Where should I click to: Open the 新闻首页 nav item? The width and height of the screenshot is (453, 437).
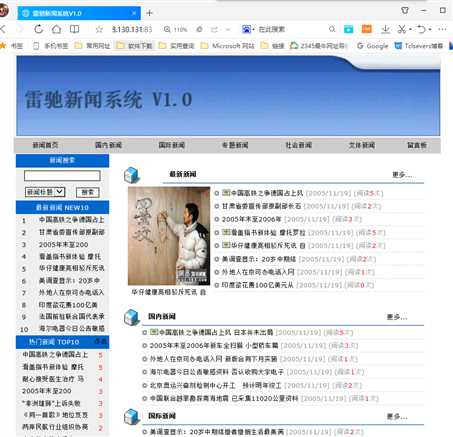click(x=45, y=145)
